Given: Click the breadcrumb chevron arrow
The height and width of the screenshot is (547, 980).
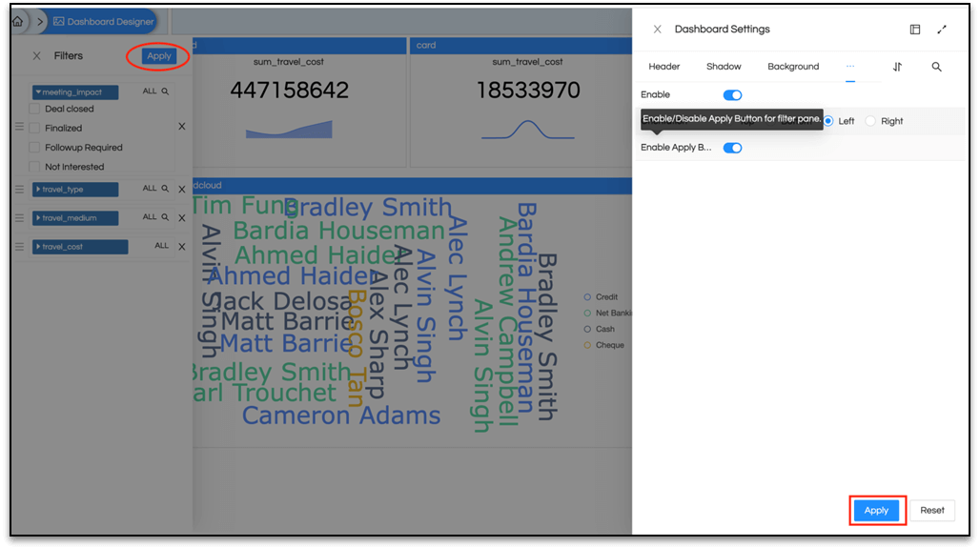Looking at the screenshot, I should click(x=40, y=22).
